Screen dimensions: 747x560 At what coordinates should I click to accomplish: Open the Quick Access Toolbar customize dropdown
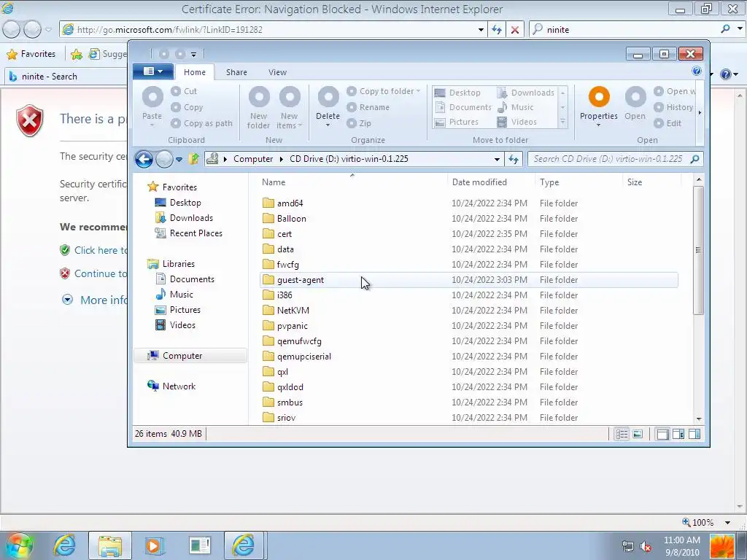pos(193,54)
